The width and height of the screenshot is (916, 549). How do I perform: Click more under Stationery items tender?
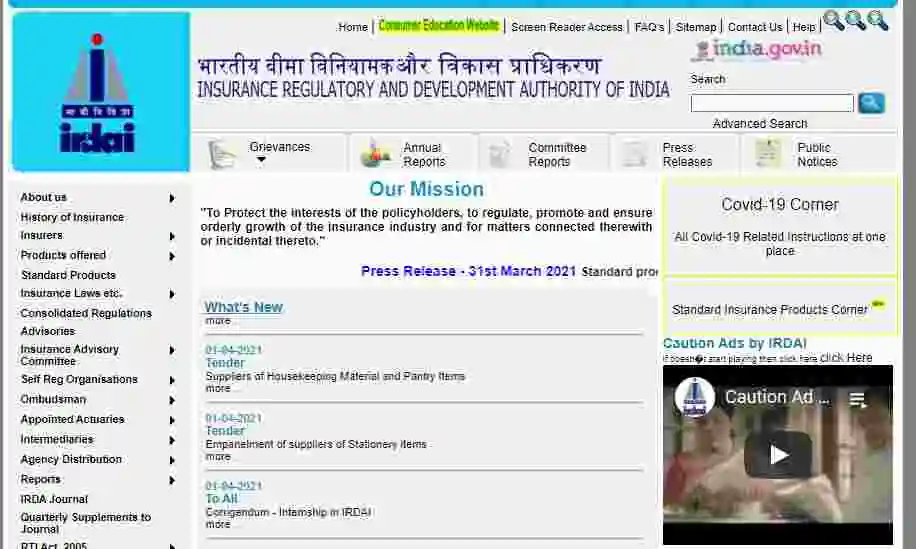[x=218, y=457]
